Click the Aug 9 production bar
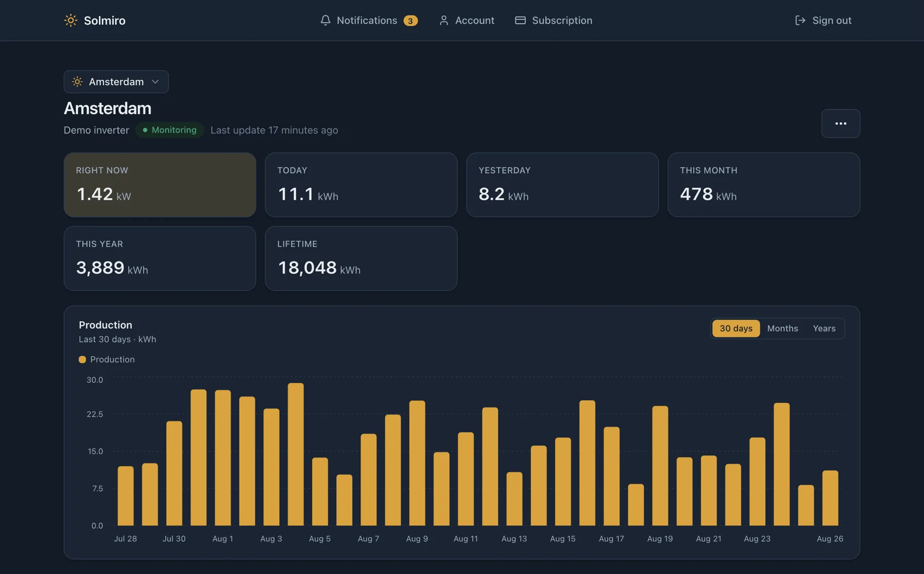 (417, 463)
